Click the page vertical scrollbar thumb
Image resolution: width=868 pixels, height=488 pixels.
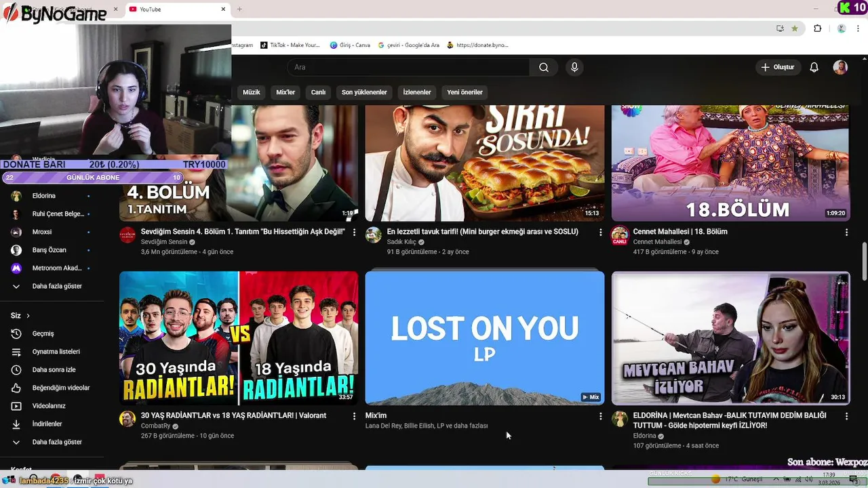tap(864, 262)
